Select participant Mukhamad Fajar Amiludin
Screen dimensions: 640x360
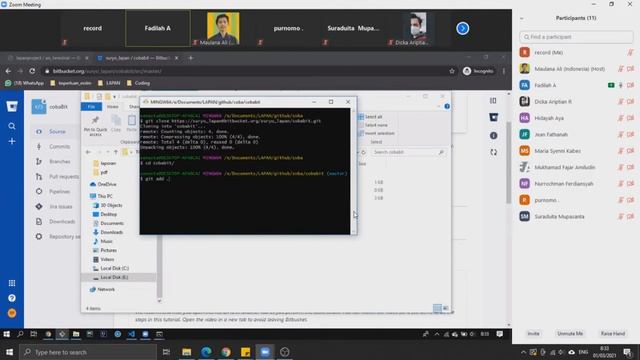pyautogui.click(x=576, y=167)
